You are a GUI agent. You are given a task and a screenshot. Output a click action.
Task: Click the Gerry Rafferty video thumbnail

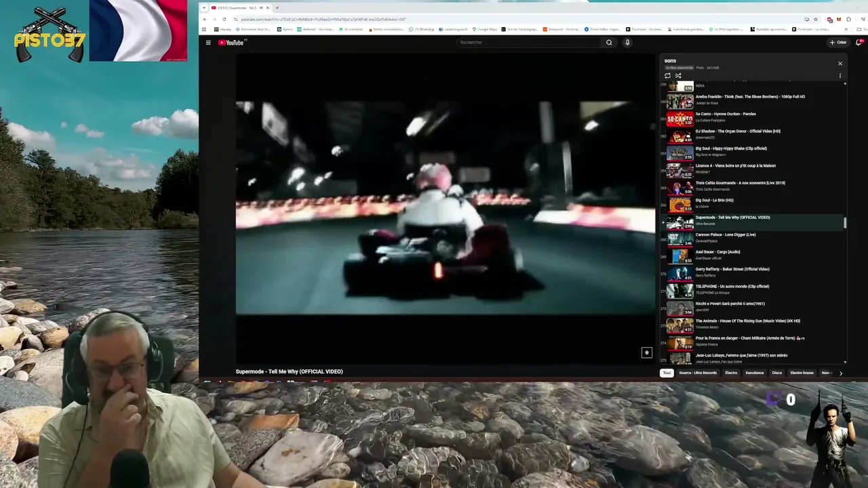point(679,273)
